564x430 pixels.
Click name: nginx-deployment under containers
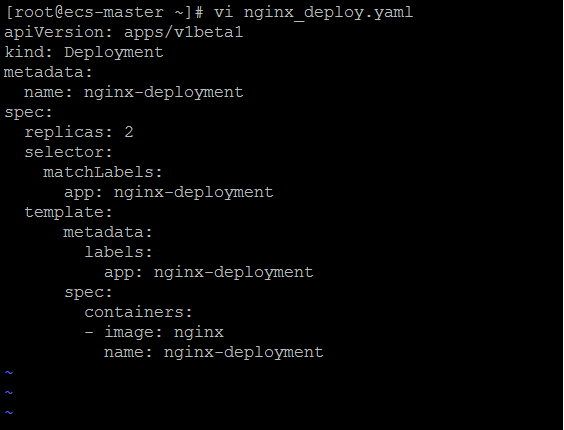tap(214, 352)
